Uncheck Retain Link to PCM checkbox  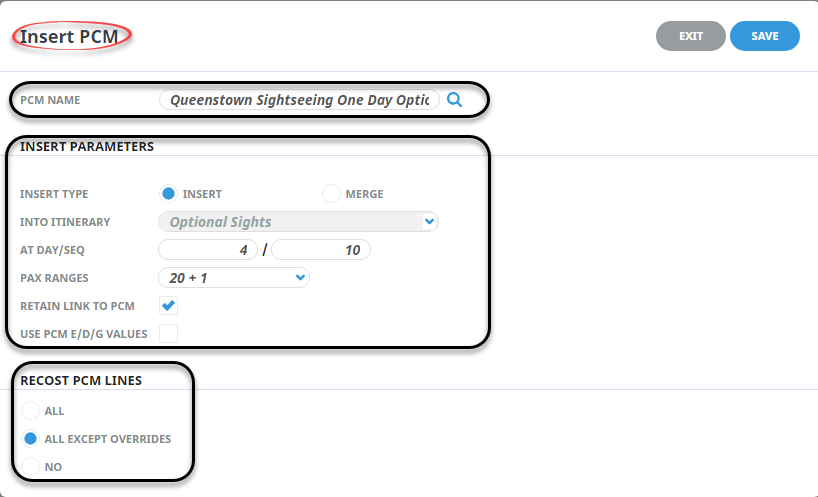point(169,306)
